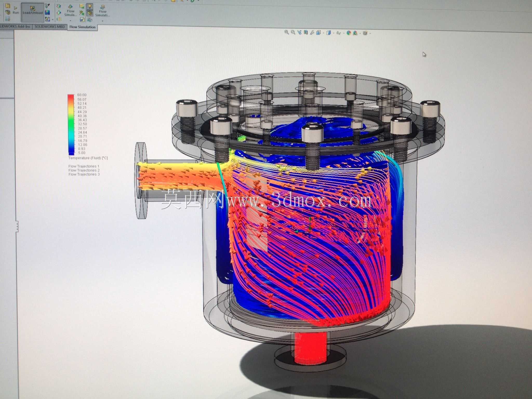Expand arrow under second Flow Simulati... button
The width and height of the screenshot is (532, 399).
coord(102,21)
